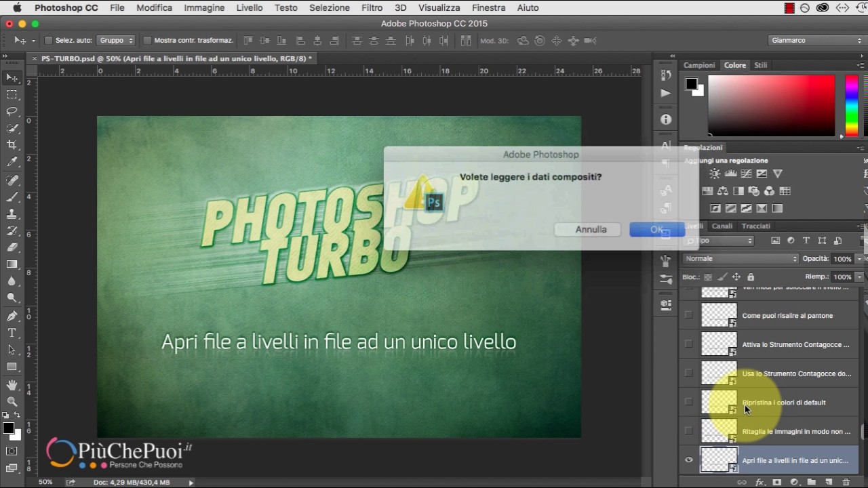The height and width of the screenshot is (488, 868).
Task: Select the Lasso tool
Action: coord(12,111)
